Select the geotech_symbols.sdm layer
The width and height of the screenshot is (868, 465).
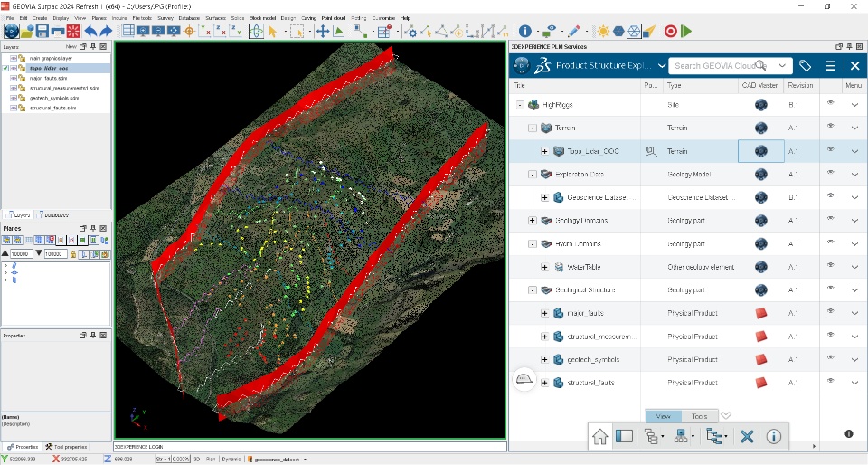coord(53,98)
